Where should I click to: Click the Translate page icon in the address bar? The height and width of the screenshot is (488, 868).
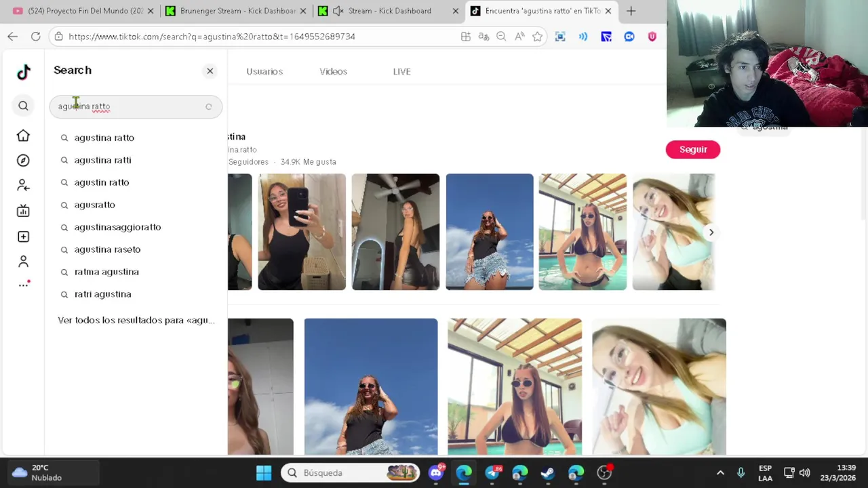point(484,37)
